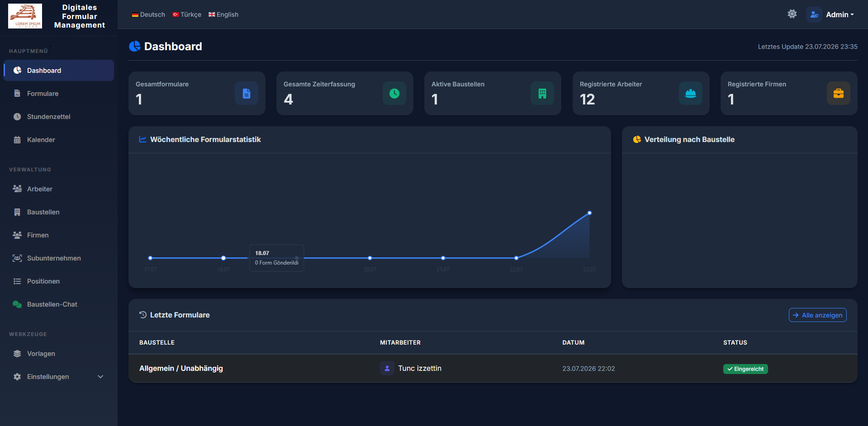Click the employee name Tunc izzettin
This screenshot has height=426, width=868.
click(x=419, y=368)
